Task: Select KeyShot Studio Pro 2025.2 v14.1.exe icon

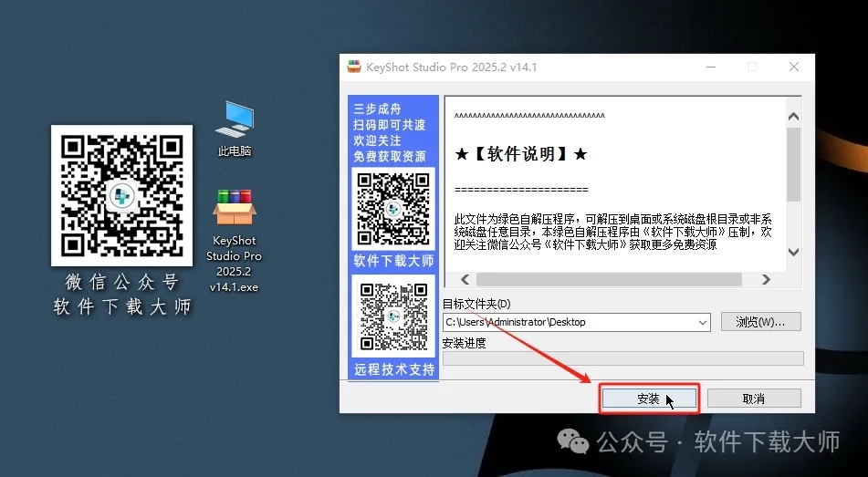Action: (x=234, y=240)
